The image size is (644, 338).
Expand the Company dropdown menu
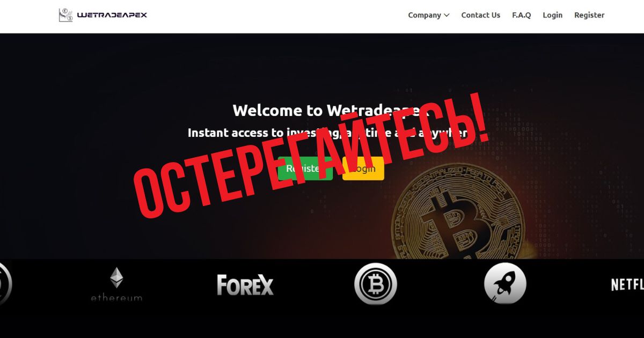click(428, 15)
